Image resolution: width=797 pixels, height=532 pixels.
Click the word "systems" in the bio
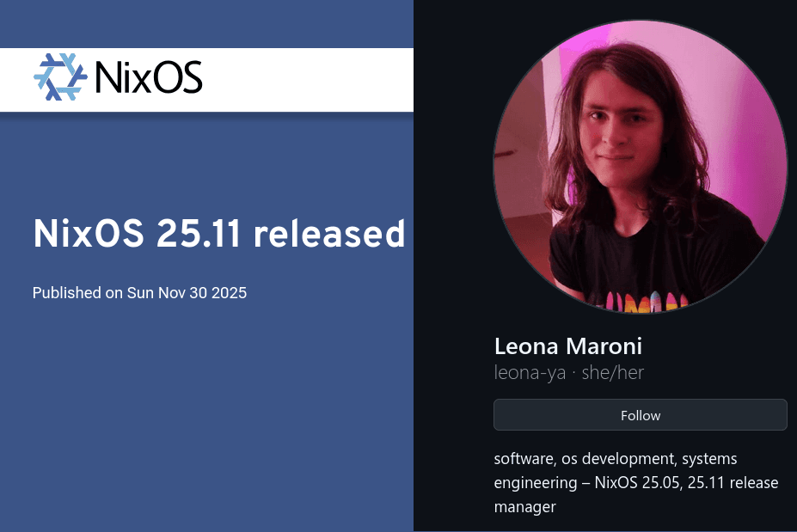point(709,459)
